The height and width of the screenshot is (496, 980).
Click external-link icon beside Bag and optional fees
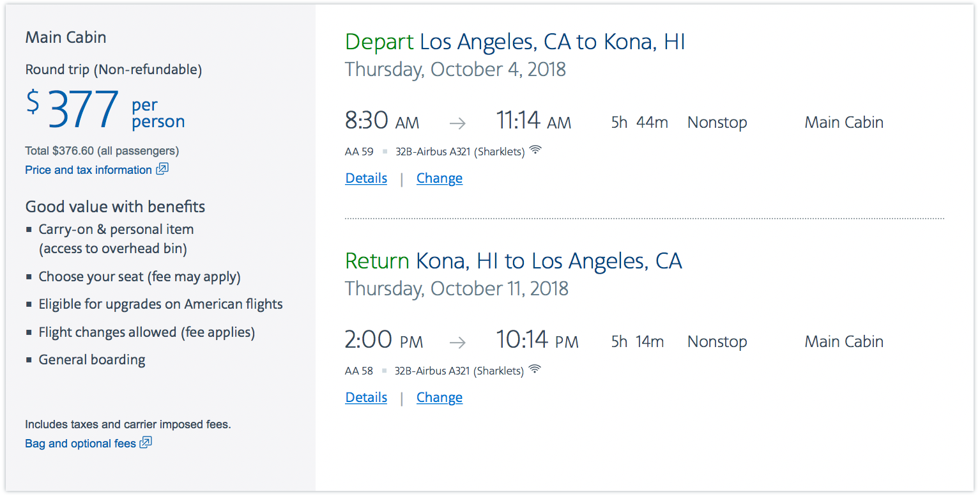(146, 442)
